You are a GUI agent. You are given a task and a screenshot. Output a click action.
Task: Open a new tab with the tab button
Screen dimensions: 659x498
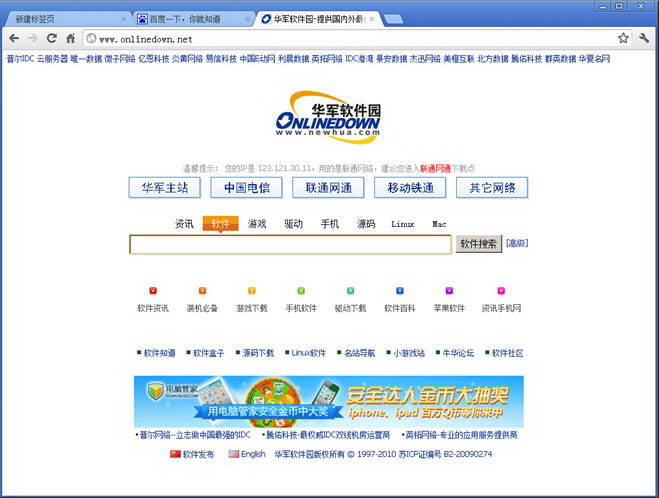pos(393,19)
